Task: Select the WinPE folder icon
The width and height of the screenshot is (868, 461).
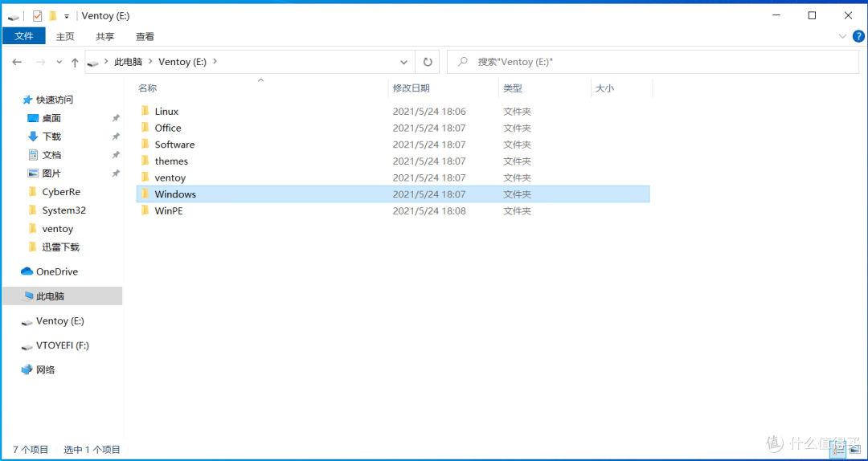Action: [145, 210]
